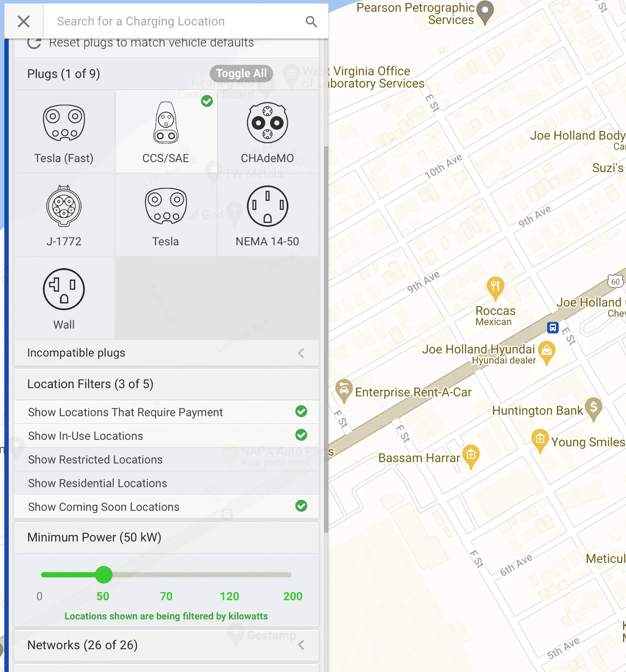Click the Toggle All plugs button
This screenshot has width=626, height=672.
[x=241, y=73]
